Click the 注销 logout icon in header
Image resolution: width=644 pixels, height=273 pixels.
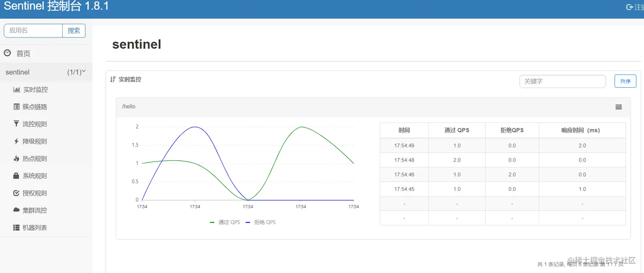(x=629, y=7)
